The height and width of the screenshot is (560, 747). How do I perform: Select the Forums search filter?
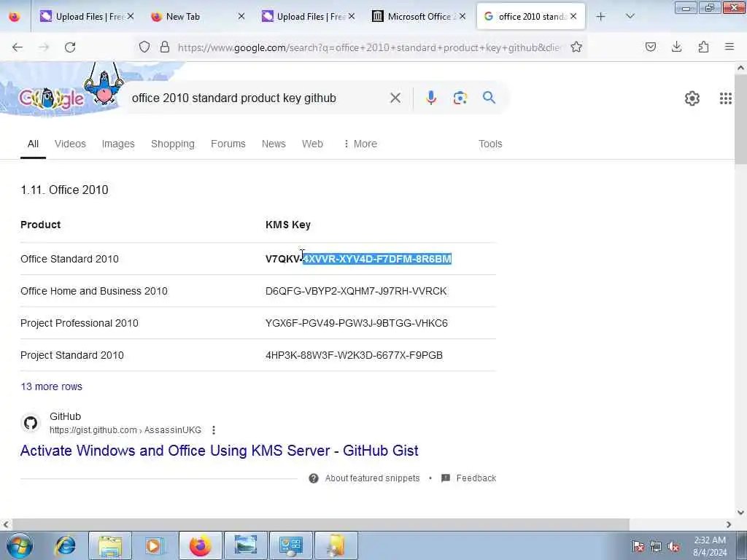[x=228, y=144]
